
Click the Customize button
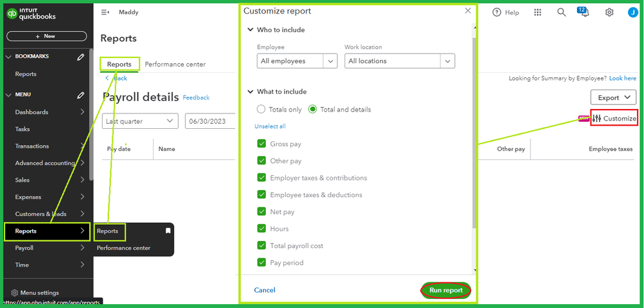(x=614, y=119)
